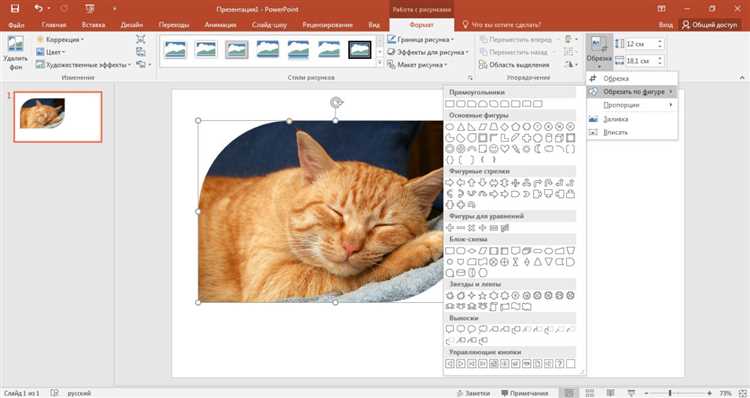Click the Start From Beginning slideshow icon
This screenshot has width=750, height=398.
coord(89,9)
